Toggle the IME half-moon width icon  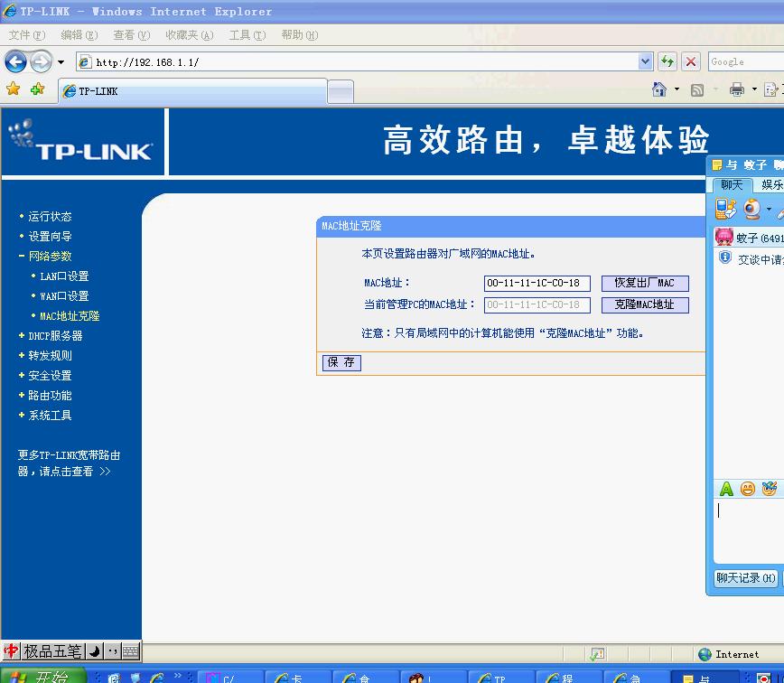coord(94,651)
